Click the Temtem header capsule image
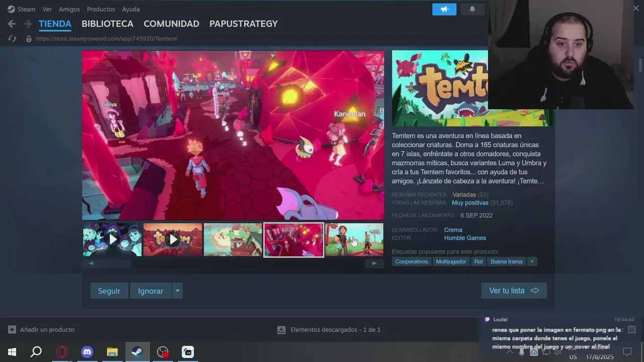Image resolution: width=644 pixels, height=362 pixels. point(440,88)
